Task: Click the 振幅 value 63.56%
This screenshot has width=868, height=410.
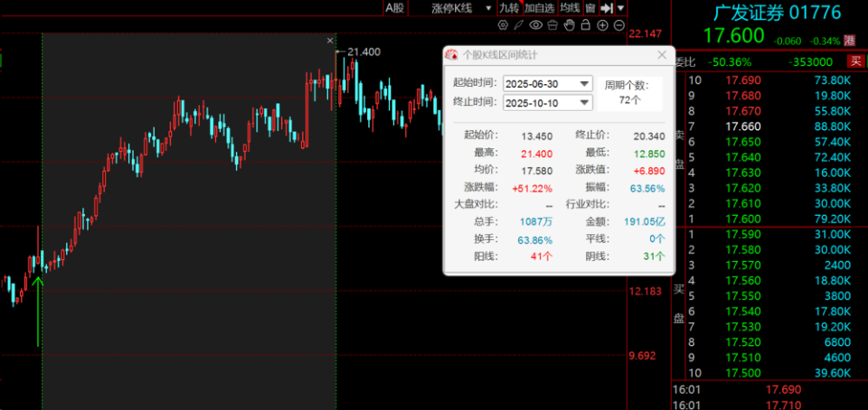Action: tap(647, 188)
